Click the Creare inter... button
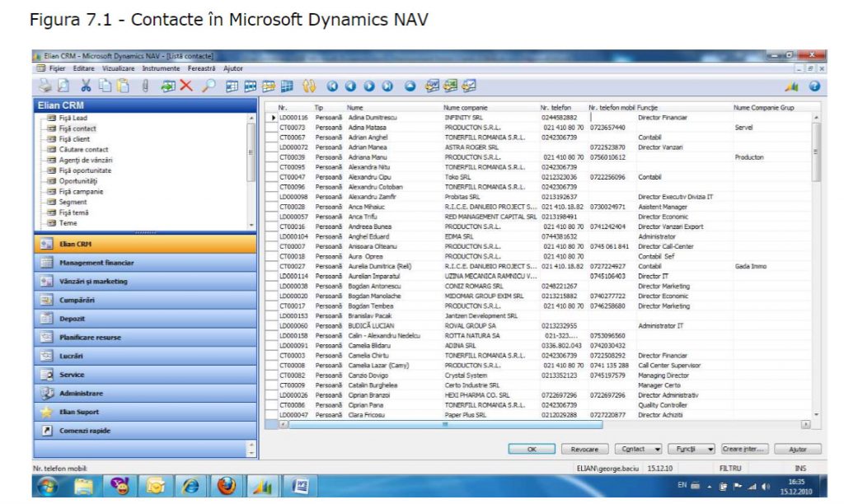Screen dimensions: 844x504 (744, 449)
